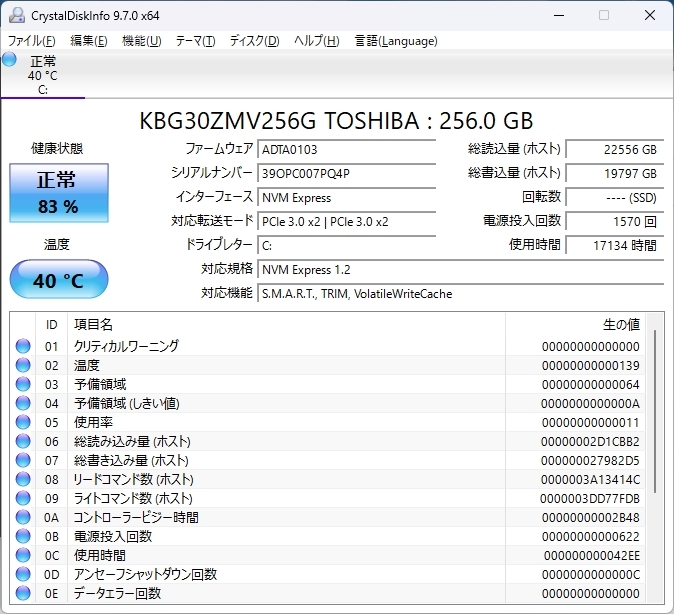
Task: Click status icon for ID 05 使用率 row
Action: (23, 422)
